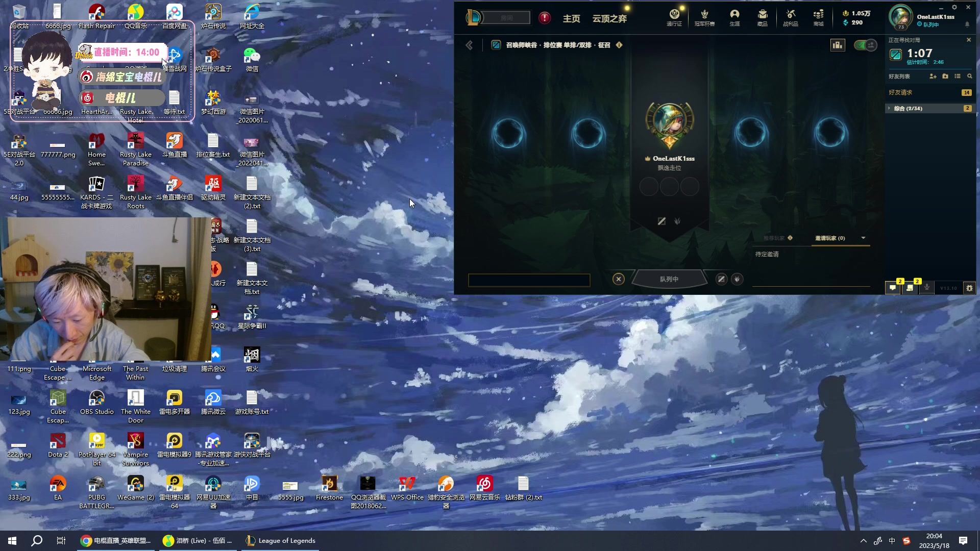Screen dimensions: 980x551
Task: Select the Vampire Survivors desktop icon
Action: pos(135,450)
